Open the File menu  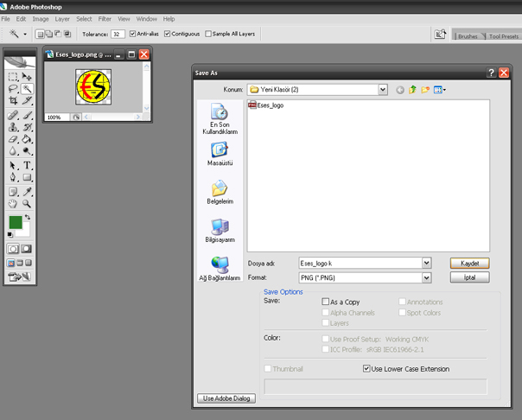click(6, 19)
